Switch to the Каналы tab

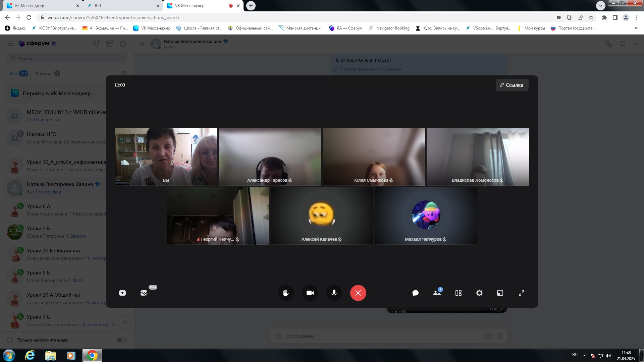(48, 73)
